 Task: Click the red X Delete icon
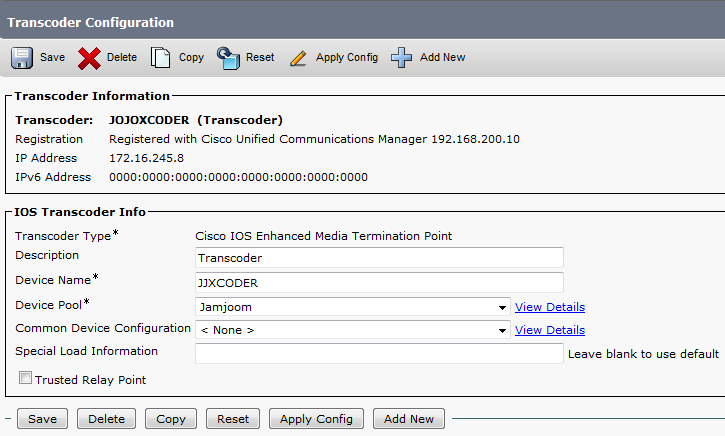89,58
